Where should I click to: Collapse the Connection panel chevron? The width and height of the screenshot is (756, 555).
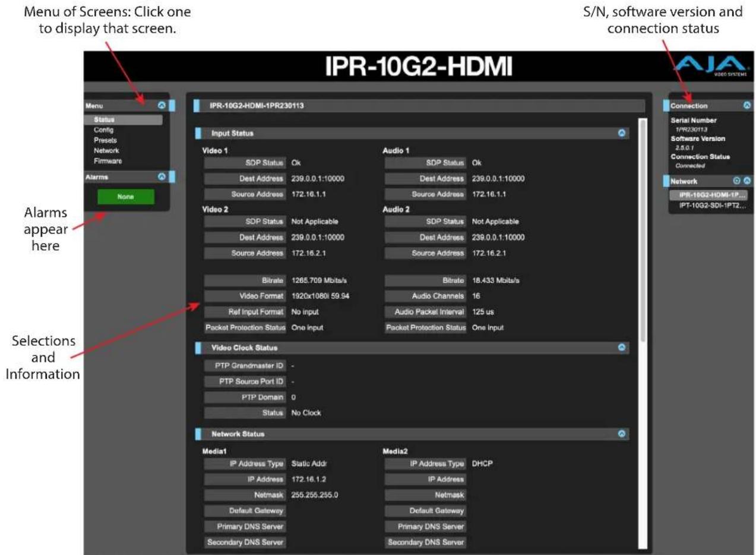tap(747, 105)
